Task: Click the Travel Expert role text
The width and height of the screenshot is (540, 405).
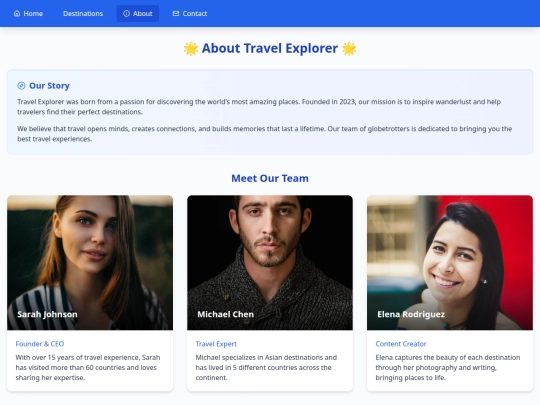Action: tap(216, 344)
